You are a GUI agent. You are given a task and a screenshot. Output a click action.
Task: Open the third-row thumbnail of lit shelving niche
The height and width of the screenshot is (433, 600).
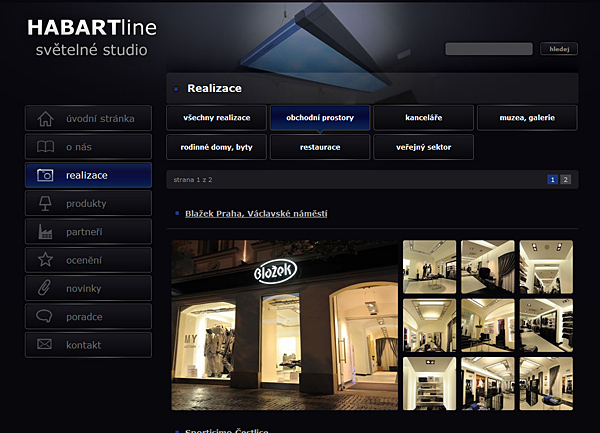(429, 384)
